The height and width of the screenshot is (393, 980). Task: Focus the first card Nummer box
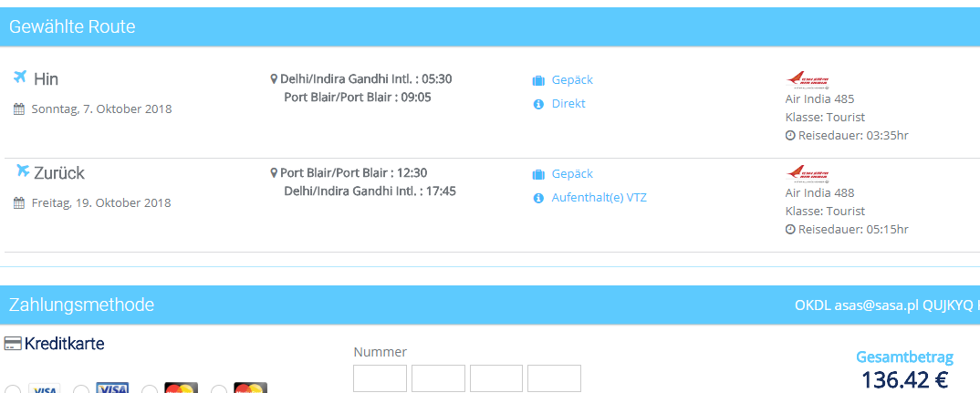(x=380, y=378)
